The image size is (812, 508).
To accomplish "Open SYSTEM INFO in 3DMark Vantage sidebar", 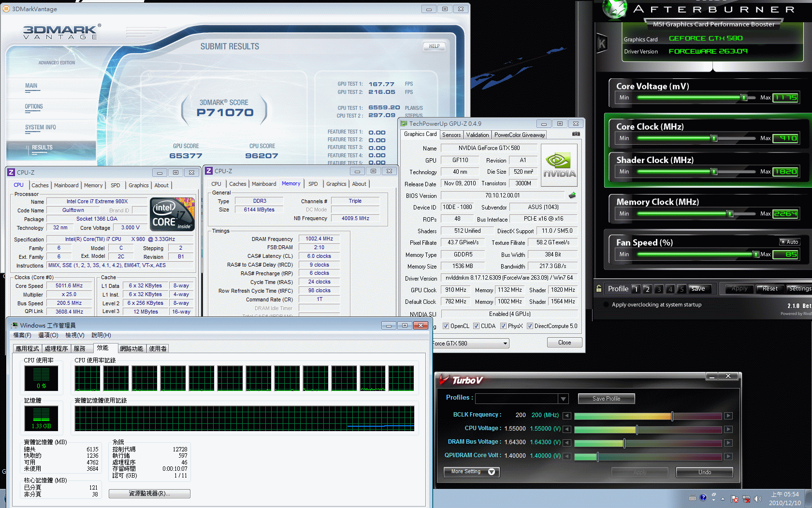I will pos(41,127).
